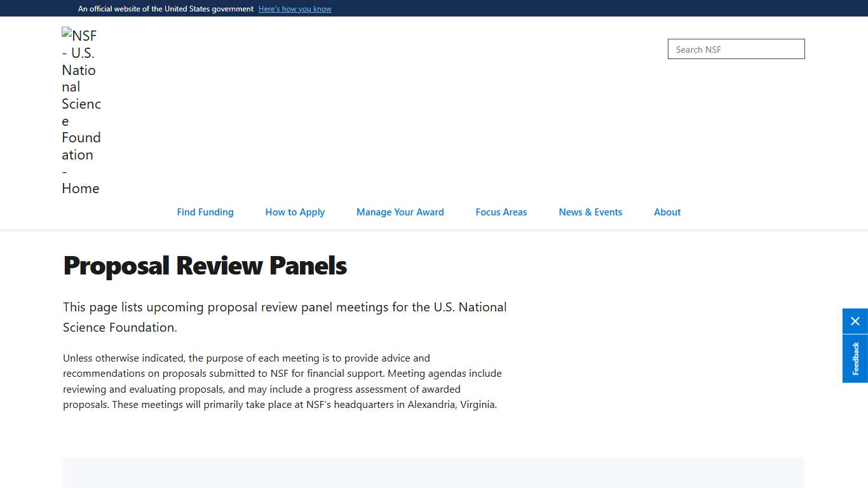Screen dimensions: 868x488
Task: Navigate home via the NSF site logo
Action: point(81,111)
